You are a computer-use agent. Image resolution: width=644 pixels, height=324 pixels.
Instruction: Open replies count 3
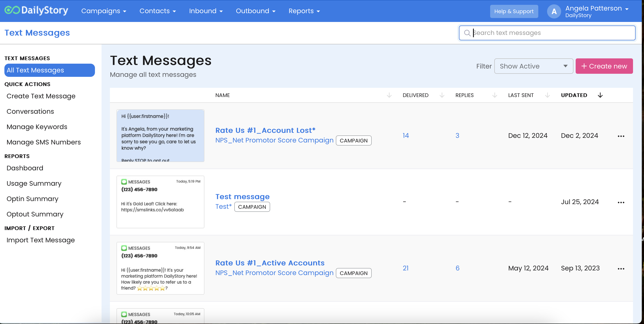[457, 135]
